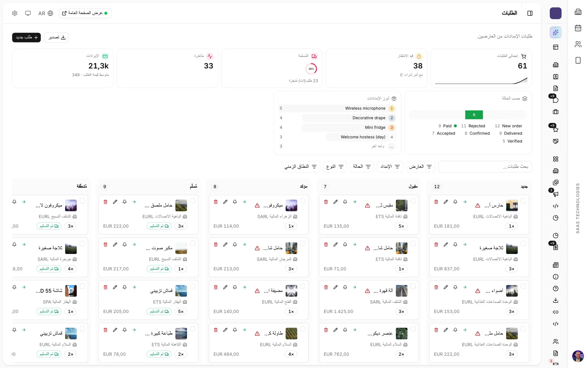Open the AR language selector
Screen dimensions: 588x368
(x=46, y=13)
